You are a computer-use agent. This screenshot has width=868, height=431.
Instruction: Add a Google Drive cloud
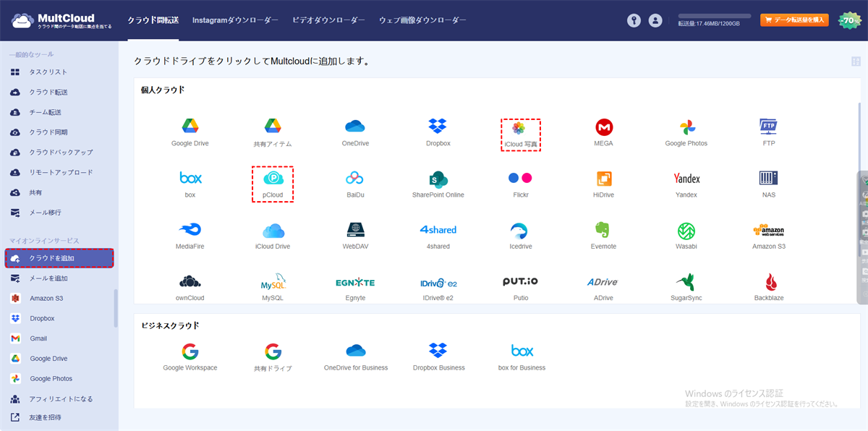click(190, 127)
